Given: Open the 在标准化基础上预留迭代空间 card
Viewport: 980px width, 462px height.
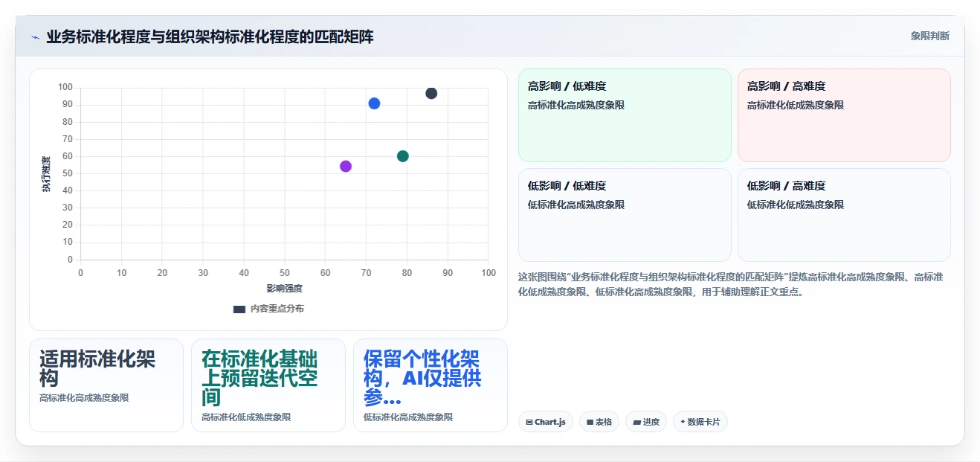Looking at the screenshot, I should [268, 385].
